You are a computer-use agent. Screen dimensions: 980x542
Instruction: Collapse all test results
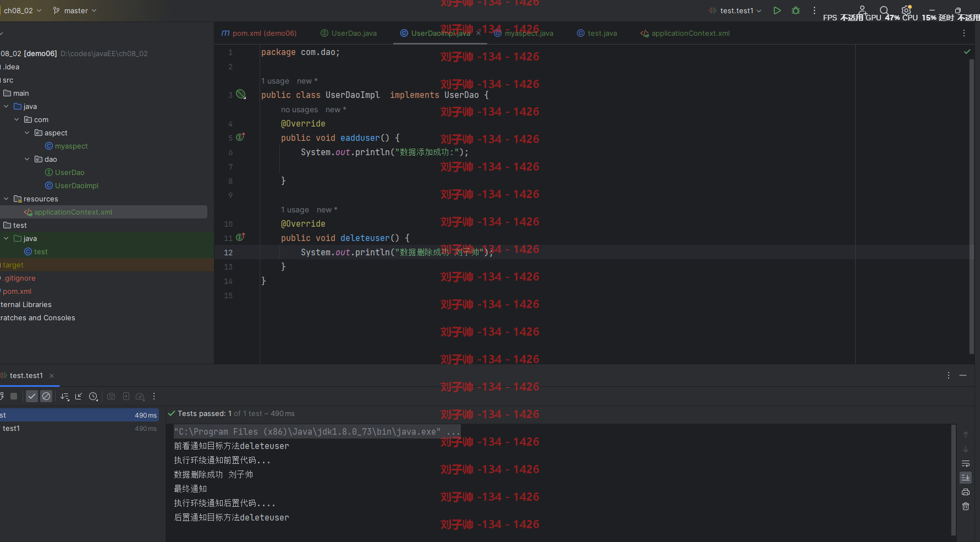[79, 396]
